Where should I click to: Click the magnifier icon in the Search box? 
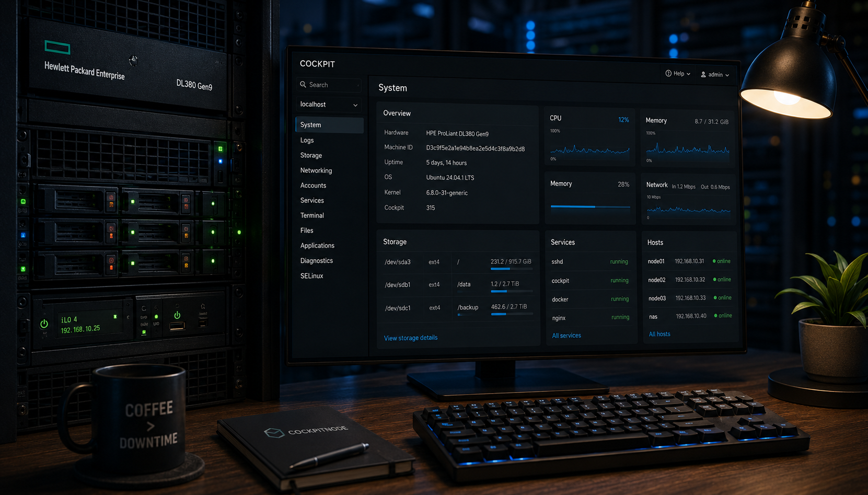tap(303, 85)
